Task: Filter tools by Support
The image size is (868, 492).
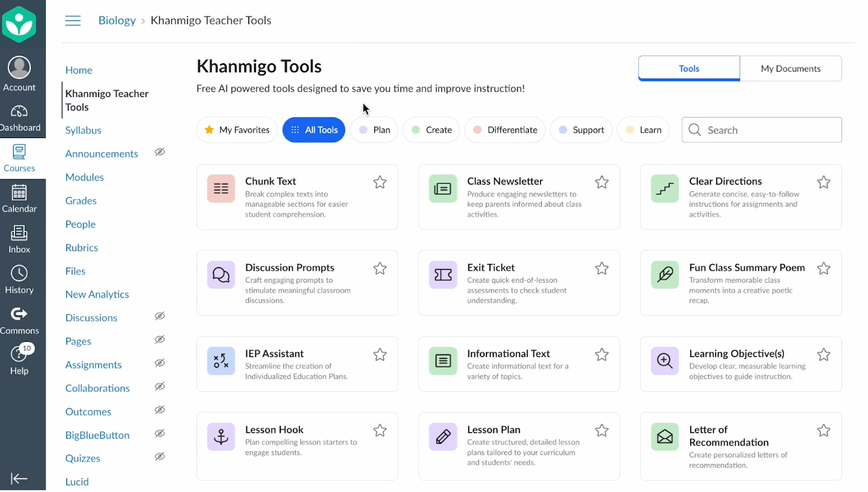Action: tap(581, 130)
